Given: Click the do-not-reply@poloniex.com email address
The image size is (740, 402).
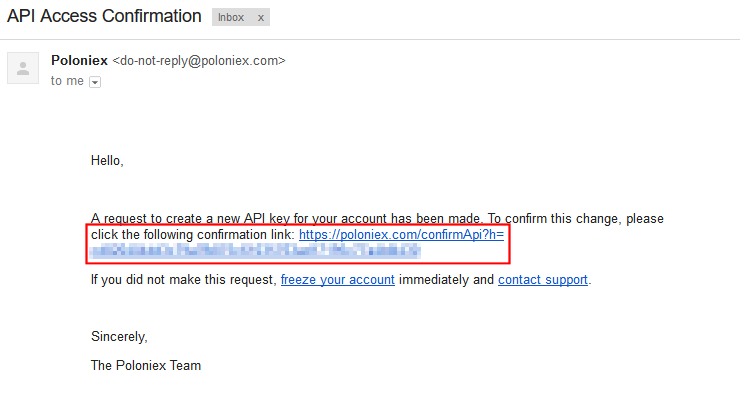Looking at the screenshot, I should 199,60.
